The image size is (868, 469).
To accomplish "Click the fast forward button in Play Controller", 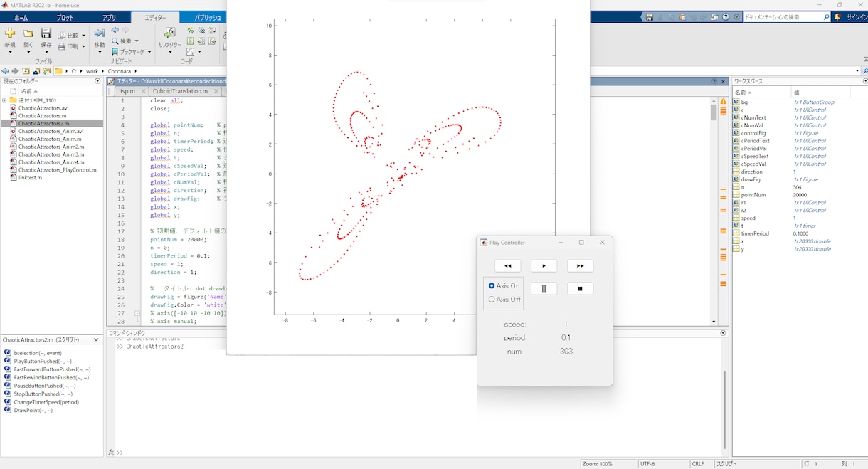I will pos(581,266).
